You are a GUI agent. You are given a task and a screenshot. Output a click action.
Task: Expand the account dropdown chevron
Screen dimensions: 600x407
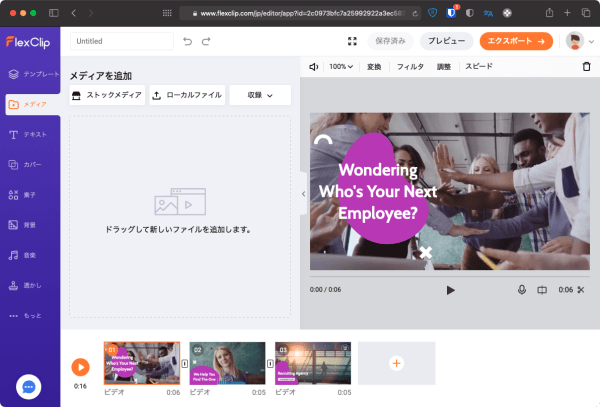(592, 41)
